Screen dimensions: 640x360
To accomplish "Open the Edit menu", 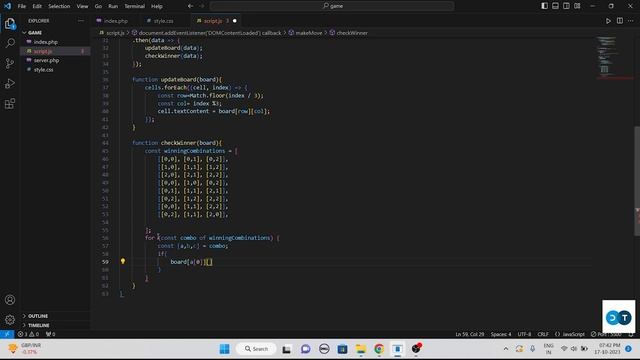I will [x=37, y=6].
